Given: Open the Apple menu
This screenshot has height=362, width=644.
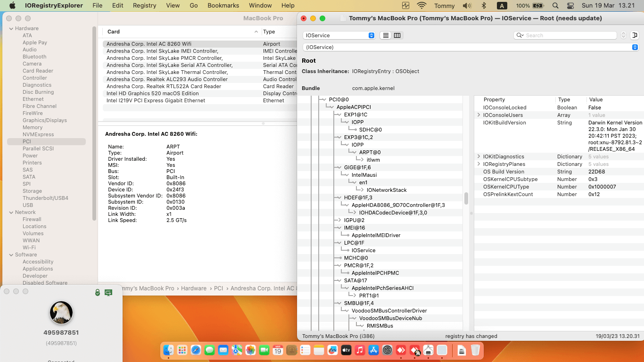Looking at the screenshot, I should (12, 6).
